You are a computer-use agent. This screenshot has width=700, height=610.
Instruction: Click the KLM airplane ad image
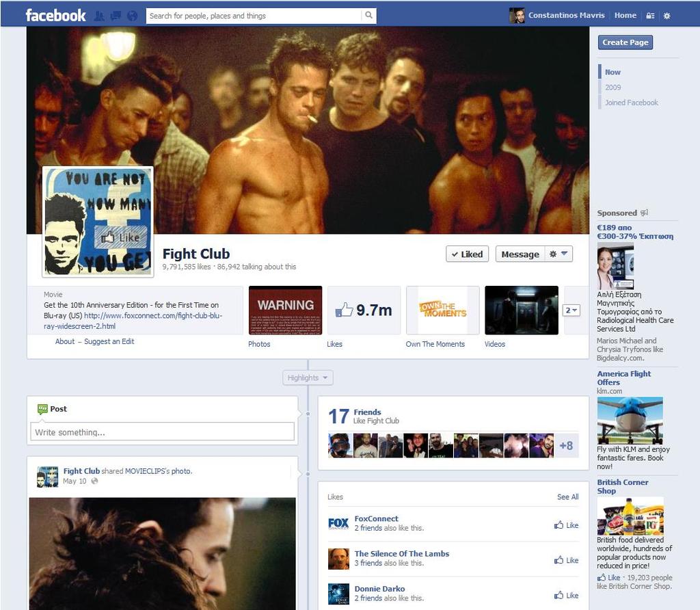click(630, 421)
